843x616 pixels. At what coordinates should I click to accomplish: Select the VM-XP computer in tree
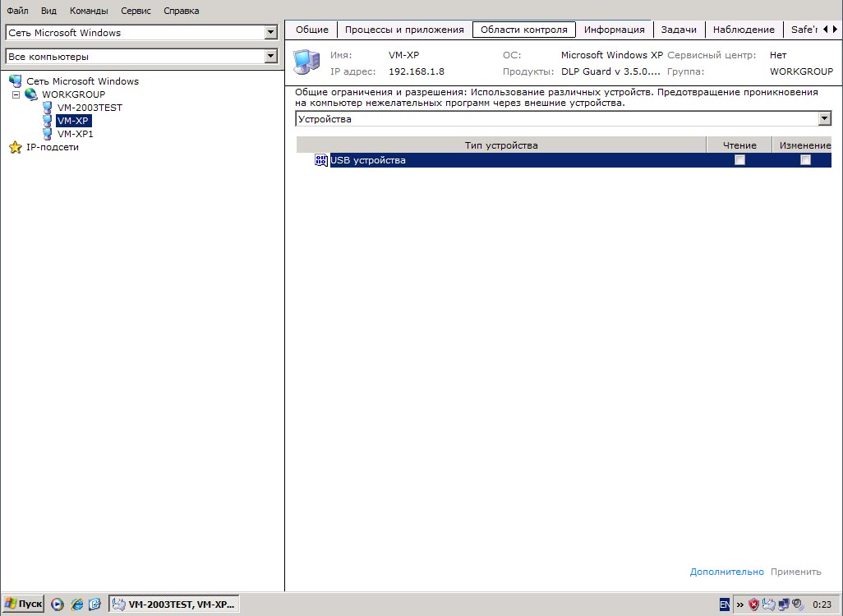click(73, 121)
